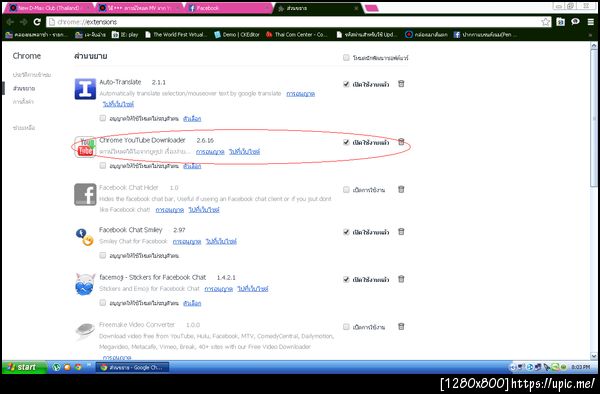Check allow in incognito for facemoji
The image size is (600, 394).
(103, 302)
